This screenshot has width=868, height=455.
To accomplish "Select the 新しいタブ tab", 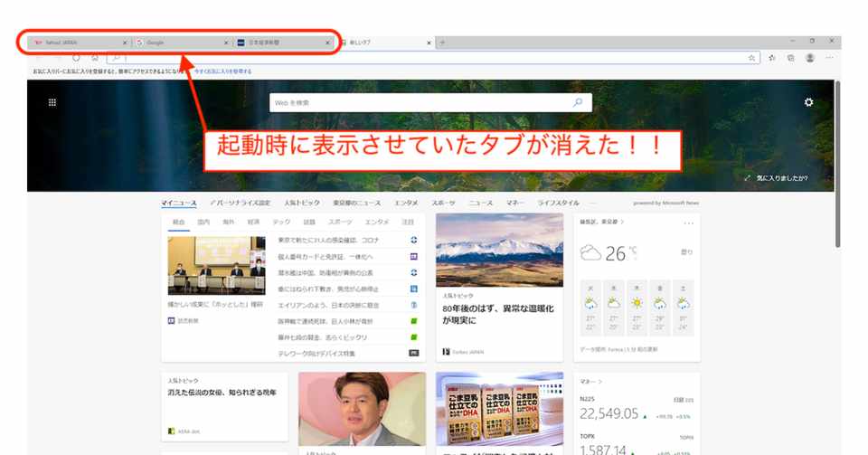I will [386, 43].
